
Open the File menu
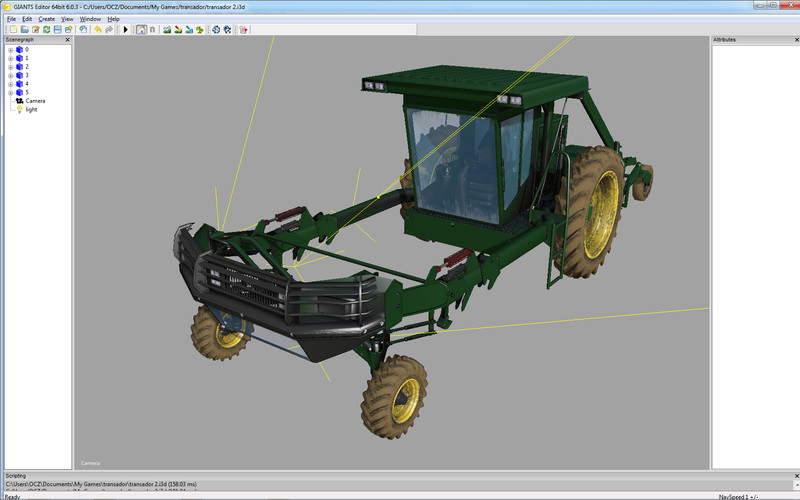point(11,19)
